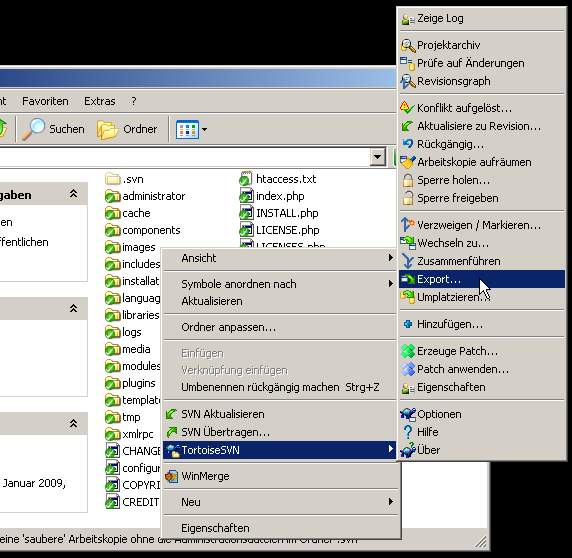Select the tmp folder

click(x=123, y=417)
